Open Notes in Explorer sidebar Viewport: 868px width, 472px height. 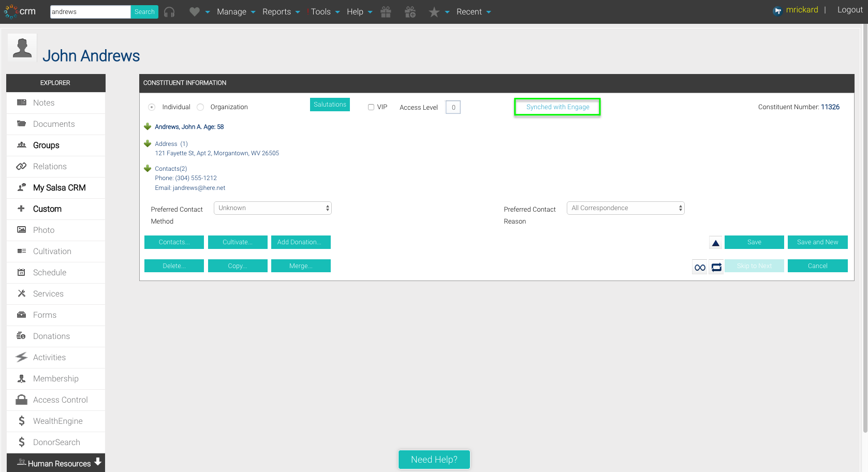[x=56, y=103]
